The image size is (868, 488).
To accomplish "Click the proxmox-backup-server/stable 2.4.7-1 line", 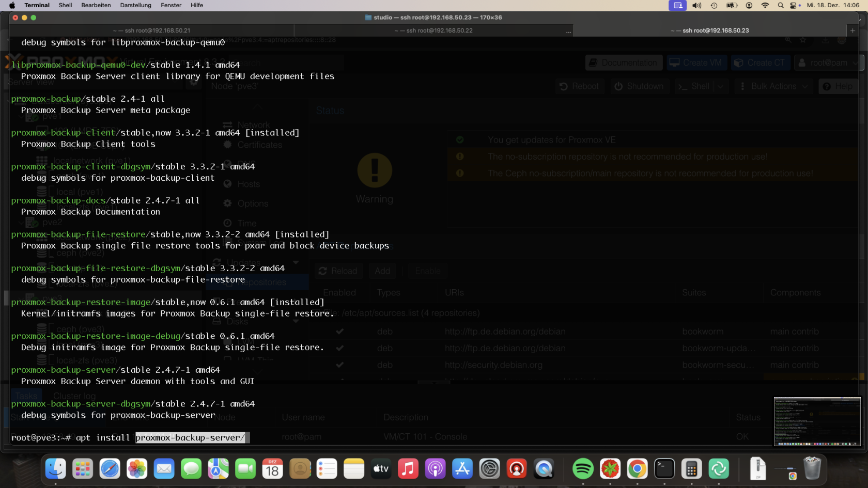I will point(115,370).
